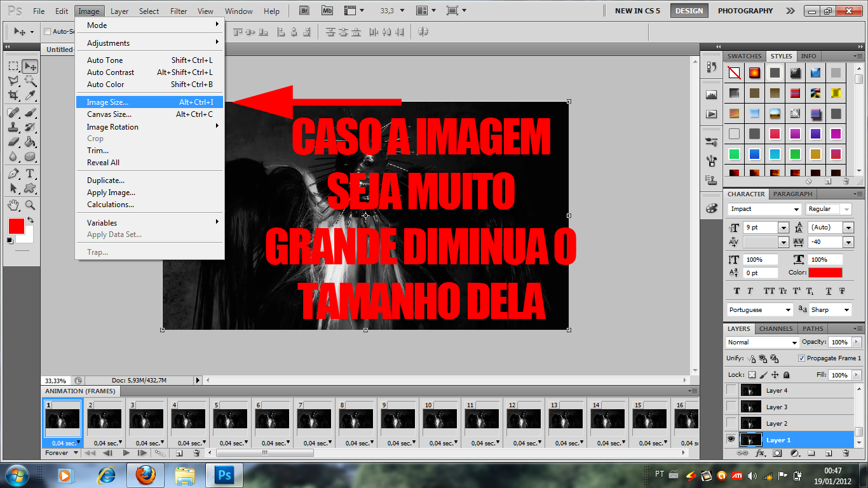Launch Adobe Bridge from application bar
Screen dimensions: 868x488
click(304, 11)
